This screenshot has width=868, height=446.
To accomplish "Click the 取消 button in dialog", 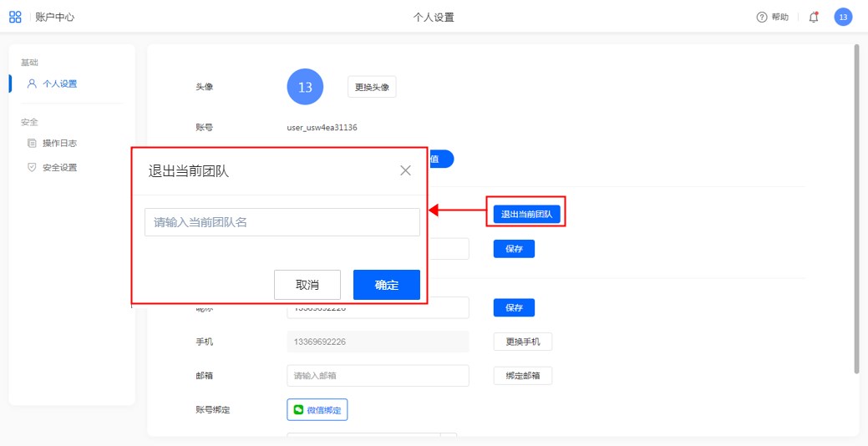I will pyautogui.click(x=307, y=285).
